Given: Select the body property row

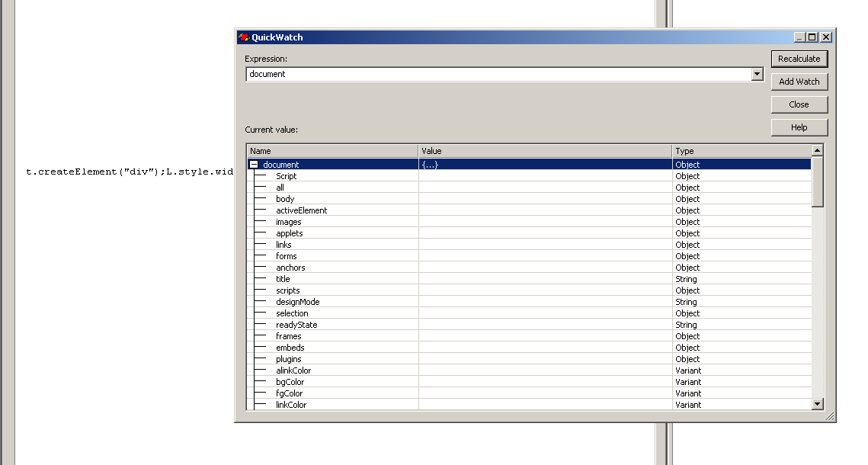Looking at the screenshot, I should pyautogui.click(x=285, y=199).
